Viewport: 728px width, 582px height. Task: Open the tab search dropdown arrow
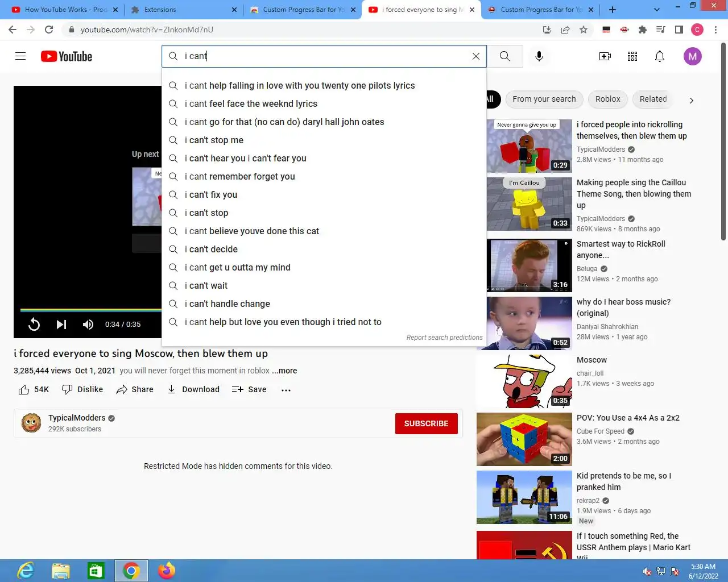pos(657,10)
